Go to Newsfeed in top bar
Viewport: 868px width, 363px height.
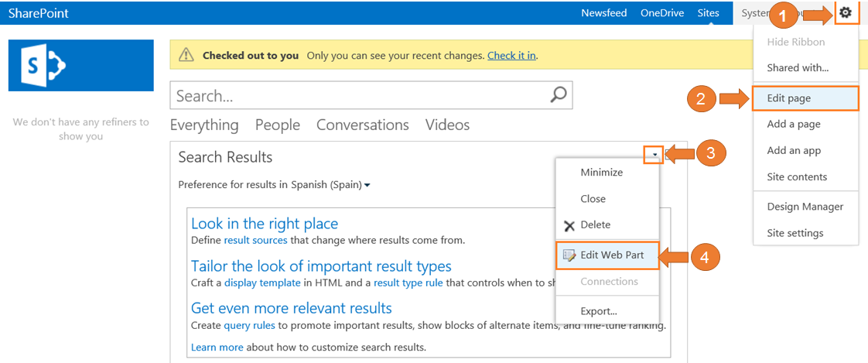click(x=604, y=13)
